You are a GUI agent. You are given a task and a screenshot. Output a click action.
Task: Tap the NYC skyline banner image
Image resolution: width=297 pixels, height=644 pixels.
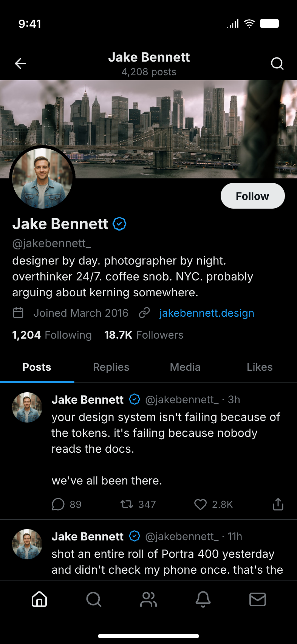[170, 121]
